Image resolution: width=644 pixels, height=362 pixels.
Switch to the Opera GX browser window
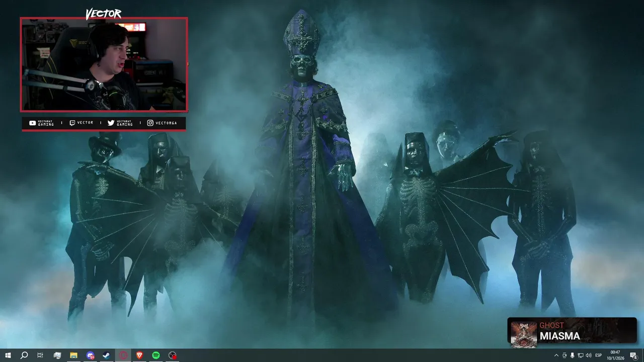[x=123, y=355]
